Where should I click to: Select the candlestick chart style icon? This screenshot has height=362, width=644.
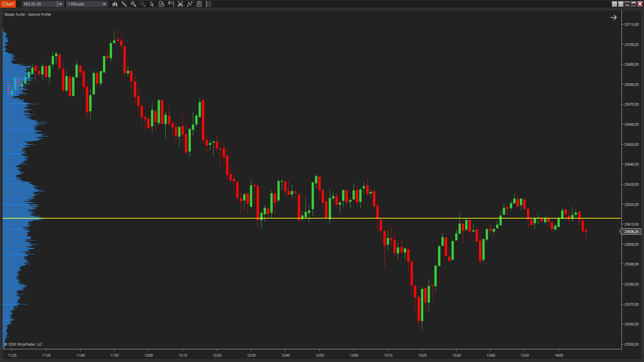pos(115,4)
